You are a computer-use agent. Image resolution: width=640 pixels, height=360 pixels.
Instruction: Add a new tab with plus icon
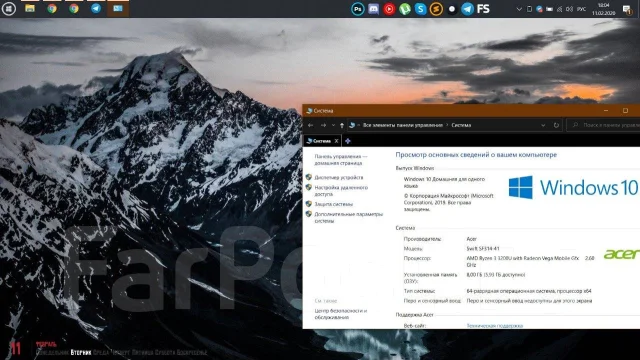348,141
